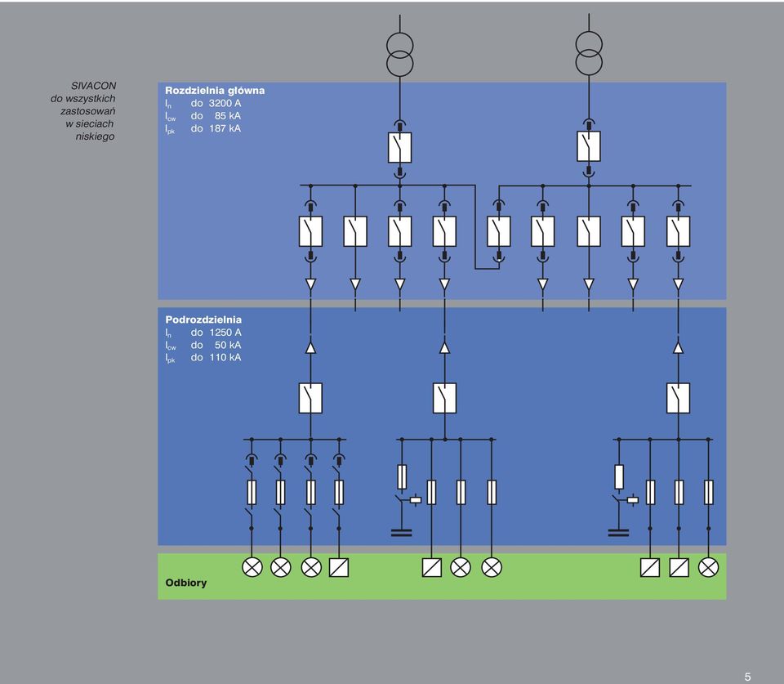The image size is (784, 684).
Task: Click the bus coupler breaker joining both busbars
Action: point(498,231)
